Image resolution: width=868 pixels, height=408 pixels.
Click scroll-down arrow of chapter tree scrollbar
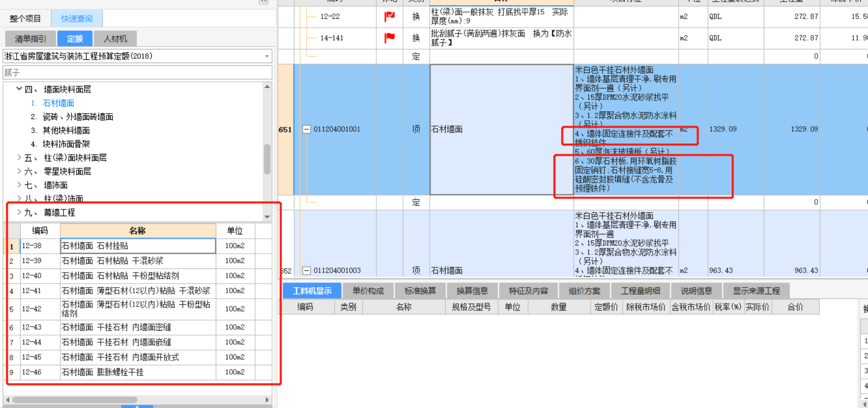tap(267, 217)
